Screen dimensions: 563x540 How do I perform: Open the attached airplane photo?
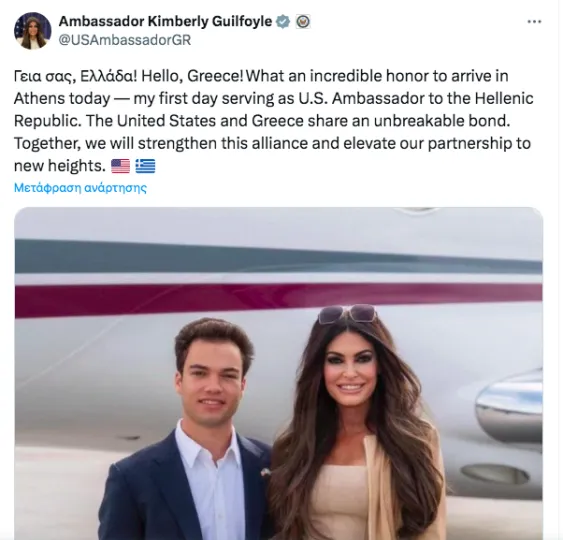click(x=279, y=373)
